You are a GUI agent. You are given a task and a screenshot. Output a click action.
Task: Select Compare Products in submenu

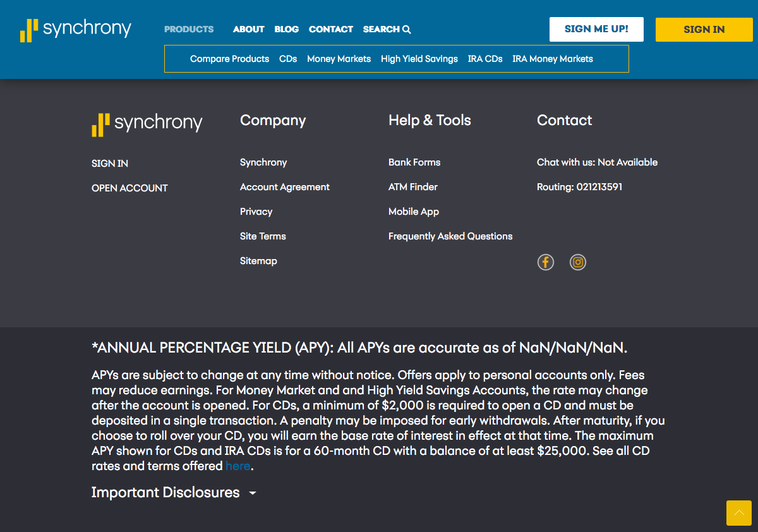230,59
